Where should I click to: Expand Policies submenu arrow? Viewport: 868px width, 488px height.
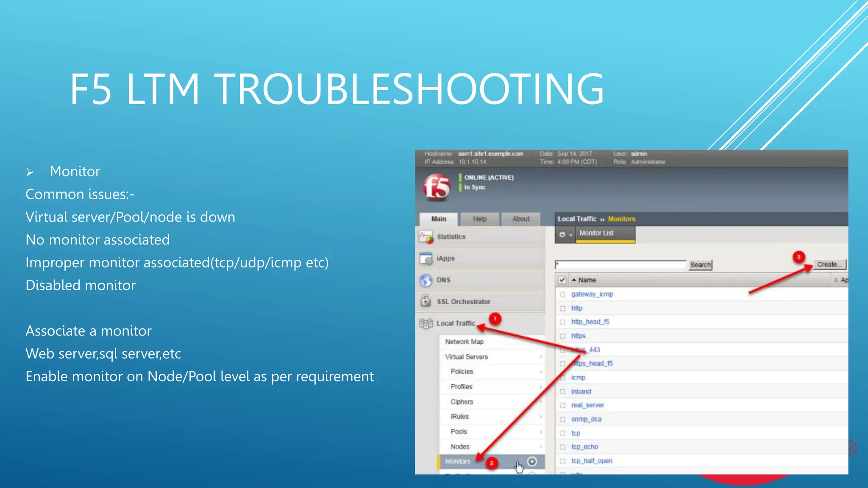click(541, 372)
